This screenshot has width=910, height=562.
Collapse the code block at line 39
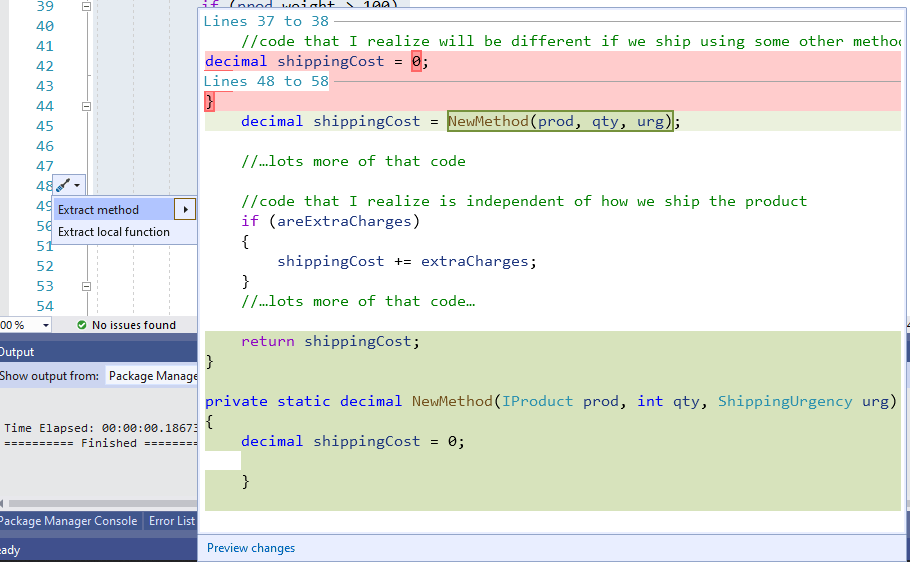(x=86, y=6)
